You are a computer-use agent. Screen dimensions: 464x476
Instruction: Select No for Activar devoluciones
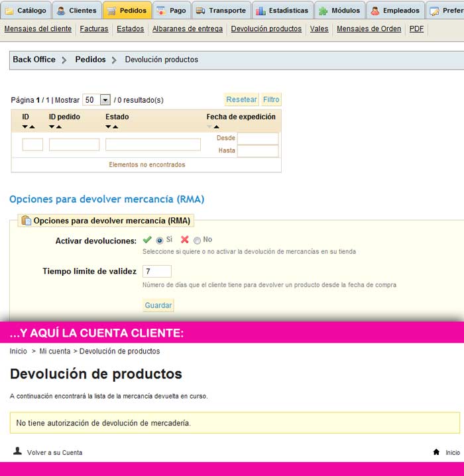[x=197, y=241]
